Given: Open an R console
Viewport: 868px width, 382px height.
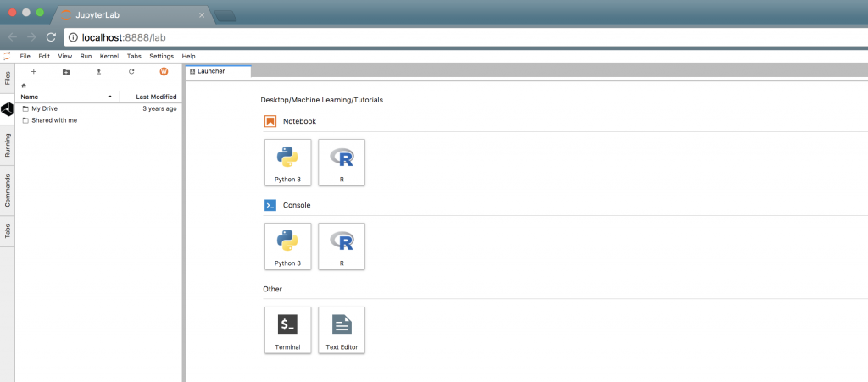Looking at the screenshot, I should click(342, 246).
